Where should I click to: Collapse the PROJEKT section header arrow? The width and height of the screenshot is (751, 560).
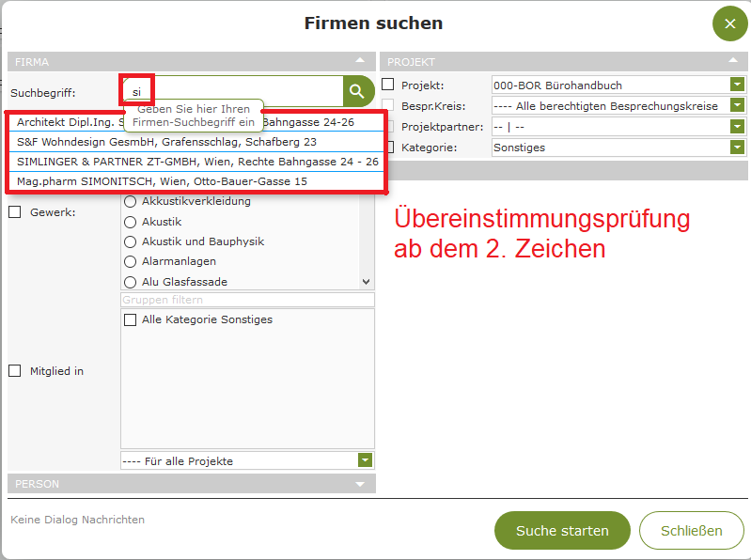(x=732, y=61)
